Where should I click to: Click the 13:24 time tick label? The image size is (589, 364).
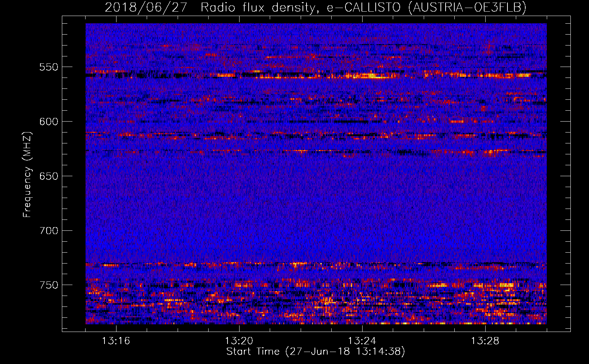click(362, 341)
